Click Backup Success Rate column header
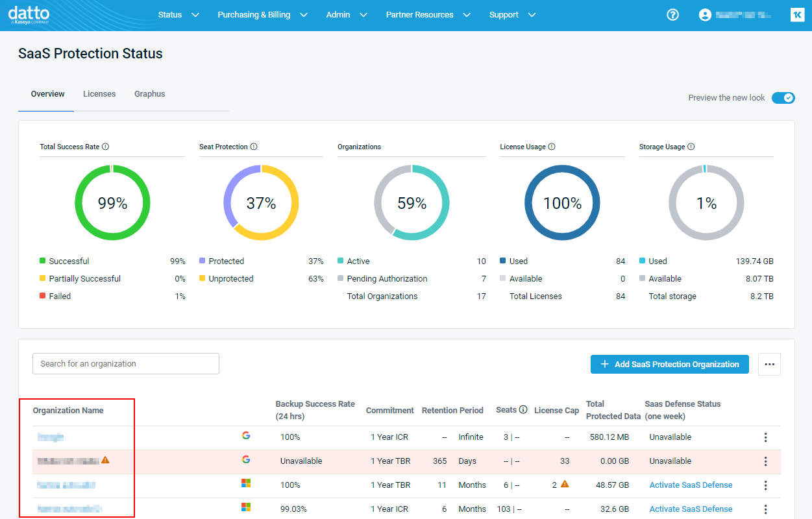 (x=315, y=410)
